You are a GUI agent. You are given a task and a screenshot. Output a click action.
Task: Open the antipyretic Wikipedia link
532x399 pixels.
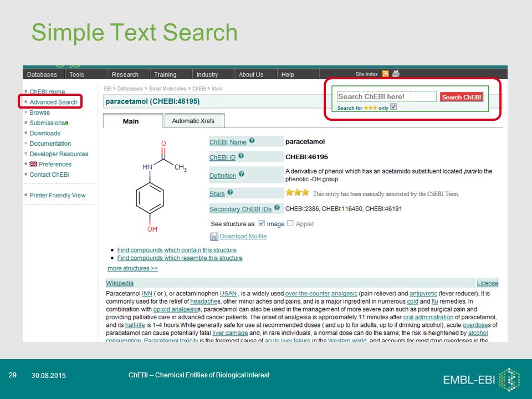(x=423, y=293)
